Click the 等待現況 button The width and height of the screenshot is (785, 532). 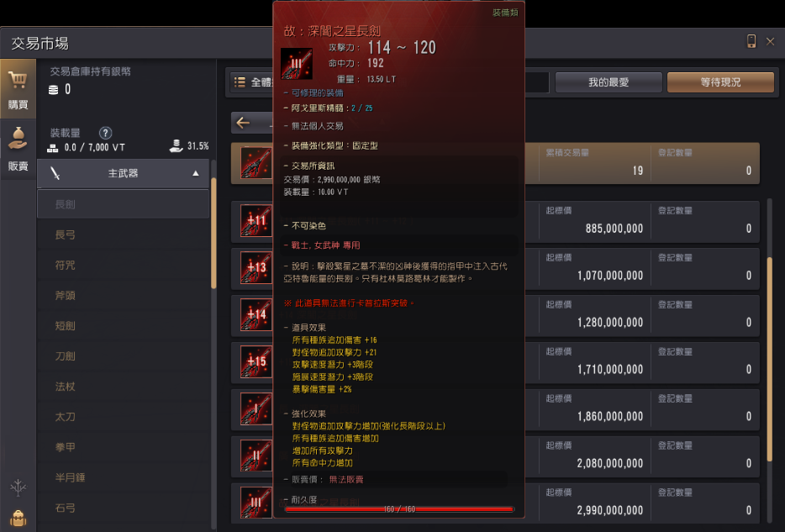coord(720,82)
